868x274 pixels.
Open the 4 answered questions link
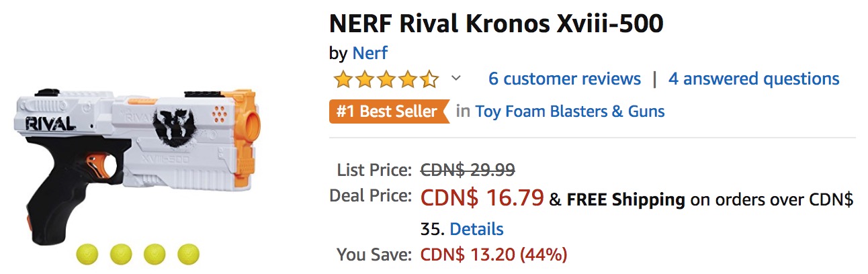tap(754, 79)
